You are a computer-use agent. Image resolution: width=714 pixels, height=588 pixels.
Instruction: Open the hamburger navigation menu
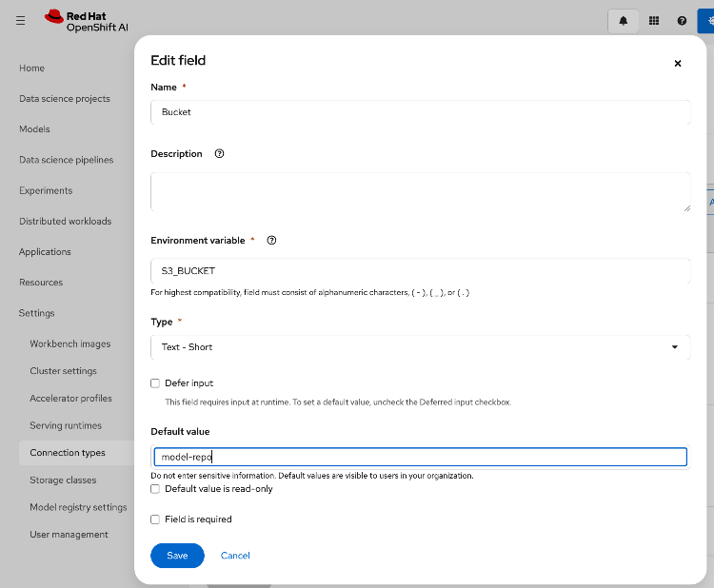tap(21, 20)
